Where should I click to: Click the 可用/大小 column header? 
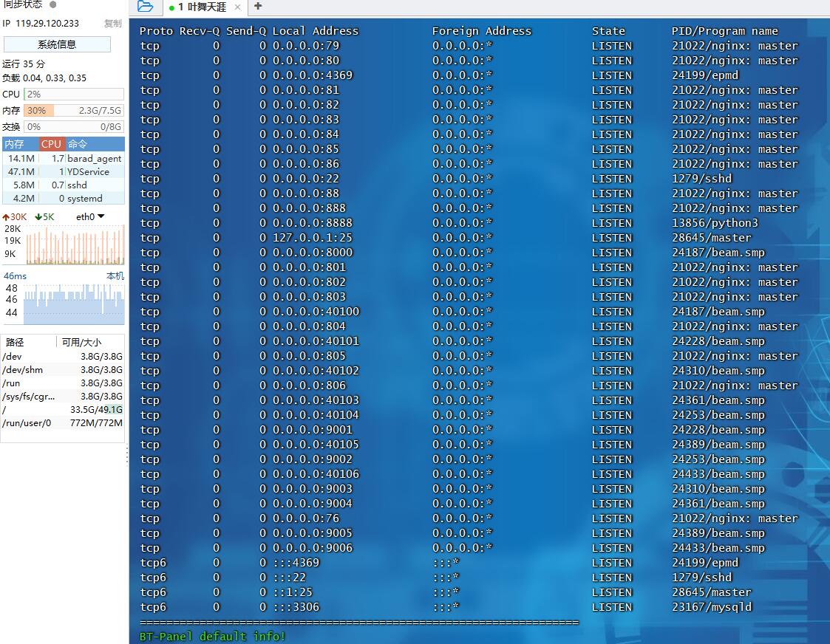(81, 342)
